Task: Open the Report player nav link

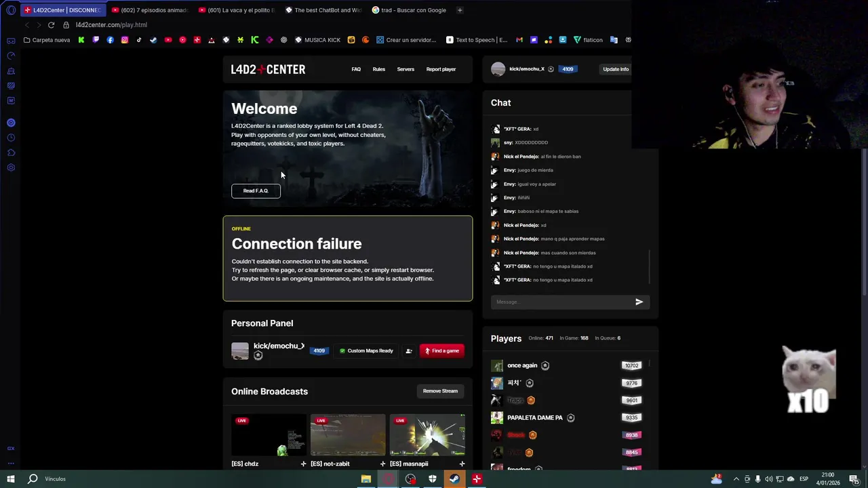Action: [x=441, y=69]
